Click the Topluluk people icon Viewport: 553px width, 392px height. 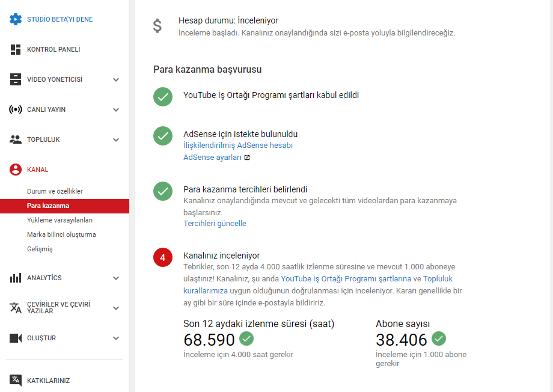(x=16, y=139)
